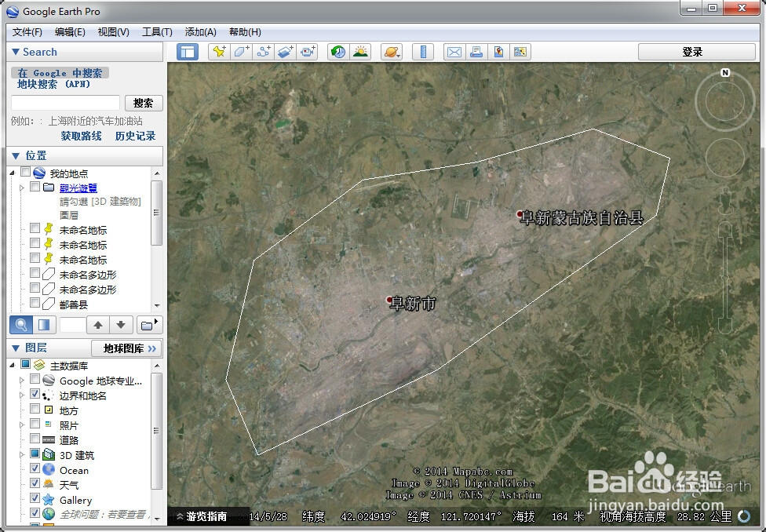Collapse the 我的地点 tree node
This screenshot has width=766, height=532.
tap(13, 173)
